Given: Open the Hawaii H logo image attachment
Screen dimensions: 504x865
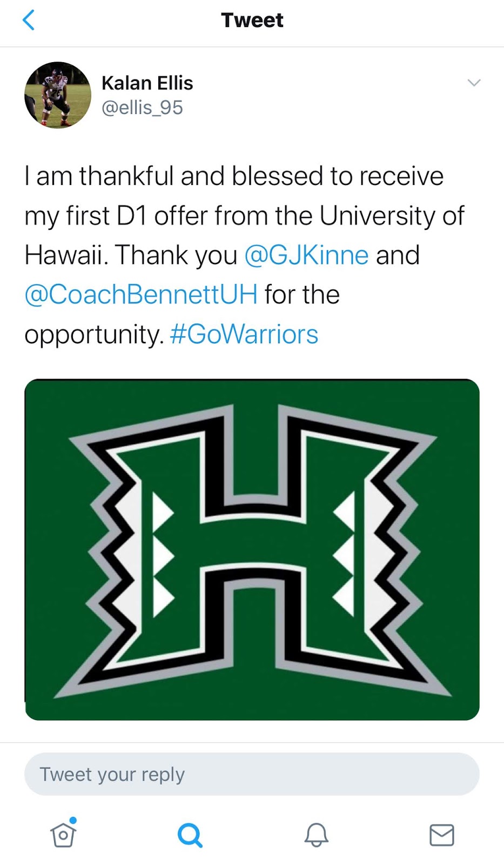Looking at the screenshot, I should (252, 549).
